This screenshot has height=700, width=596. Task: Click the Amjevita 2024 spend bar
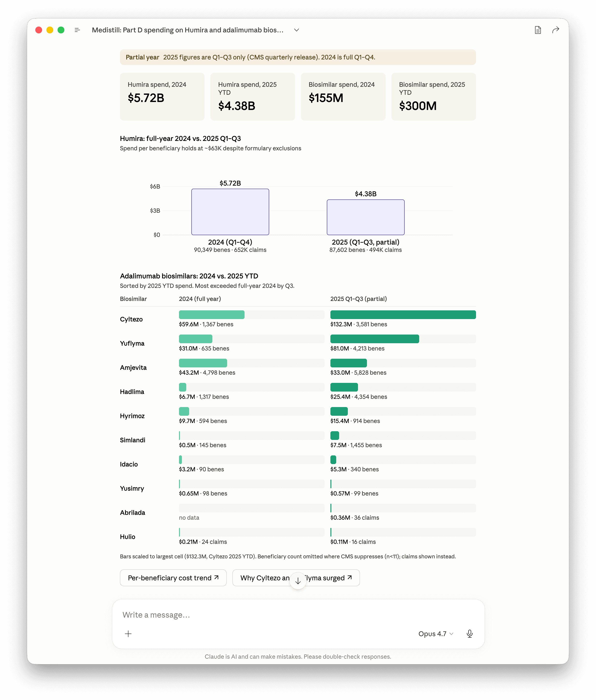(x=203, y=363)
